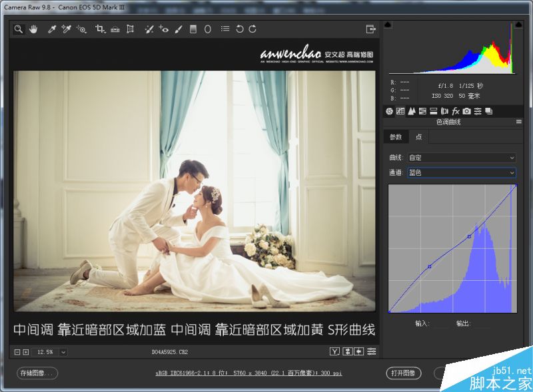Rotate image counterclockwise
Screen dimensions: 533x392
[240, 29]
